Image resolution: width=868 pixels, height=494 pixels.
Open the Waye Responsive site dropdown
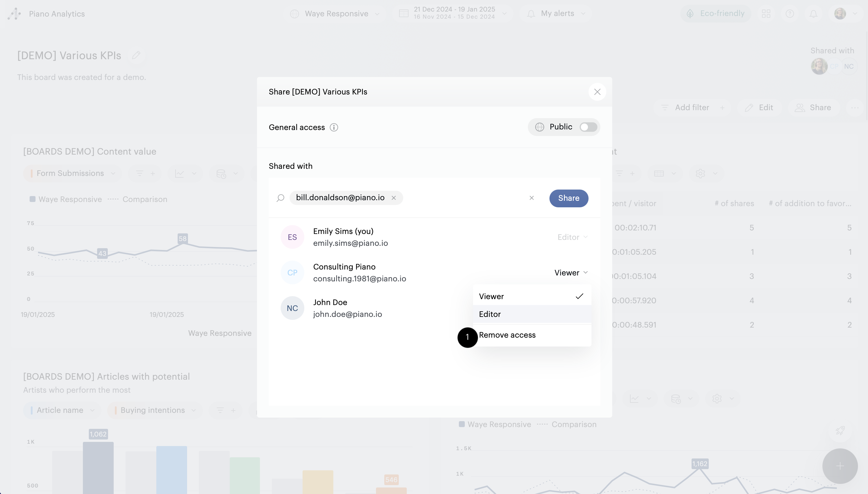tap(336, 14)
